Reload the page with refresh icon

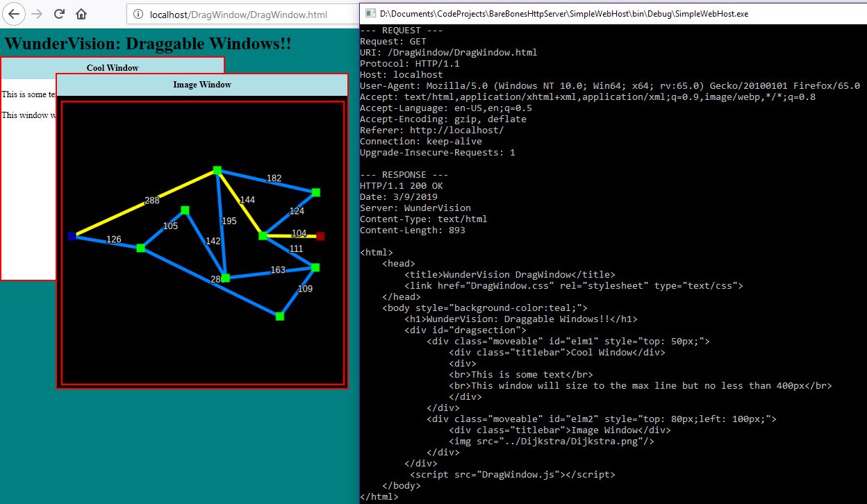tap(60, 14)
